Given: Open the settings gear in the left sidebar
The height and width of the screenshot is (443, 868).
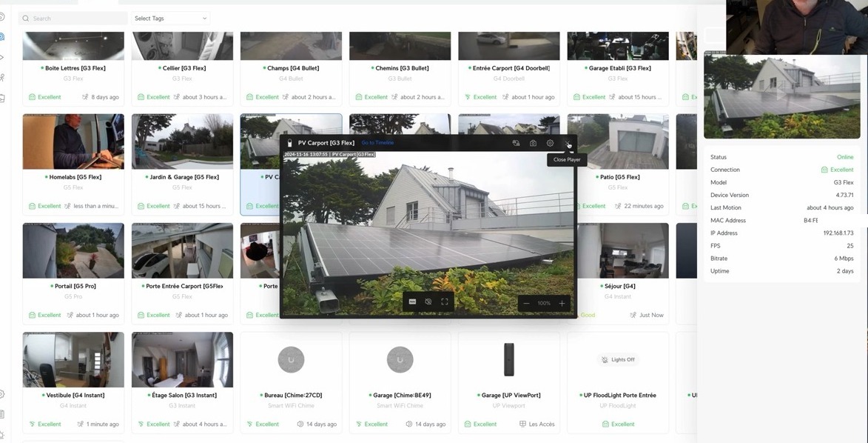Looking at the screenshot, I should pos(2,394).
